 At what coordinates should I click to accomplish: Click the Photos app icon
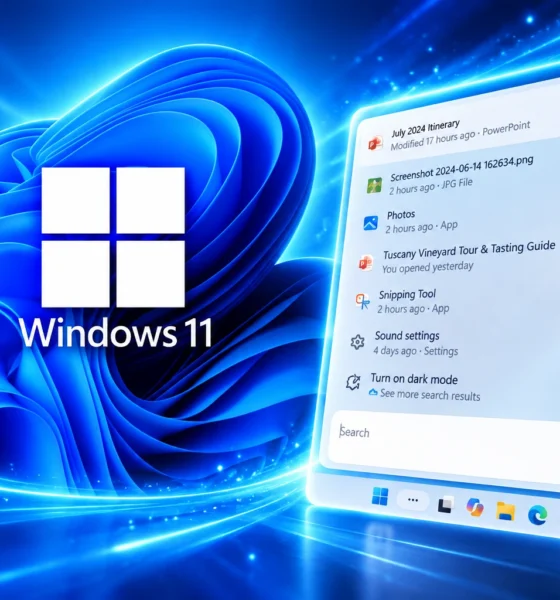(x=371, y=223)
